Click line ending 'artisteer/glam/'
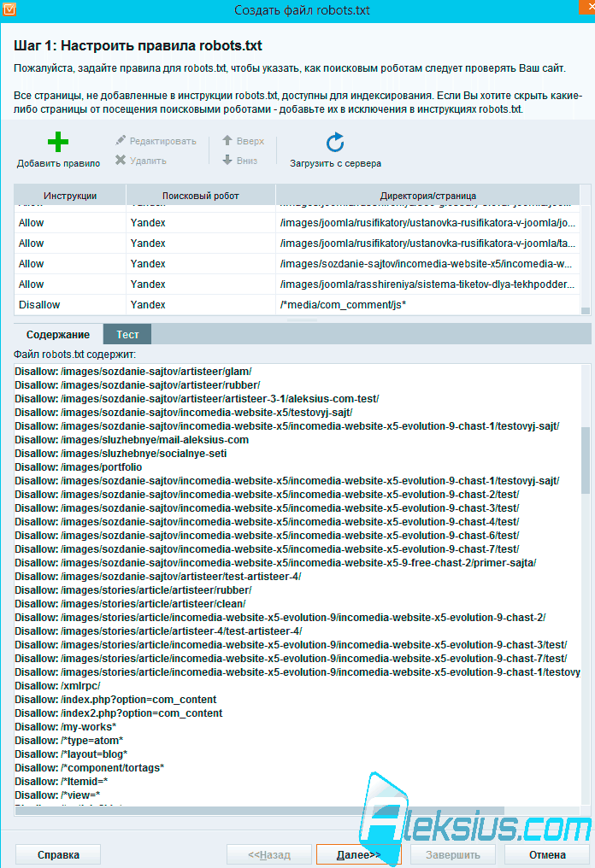Image resolution: width=595 pixels, height=868 pixels. coord(133,372)
